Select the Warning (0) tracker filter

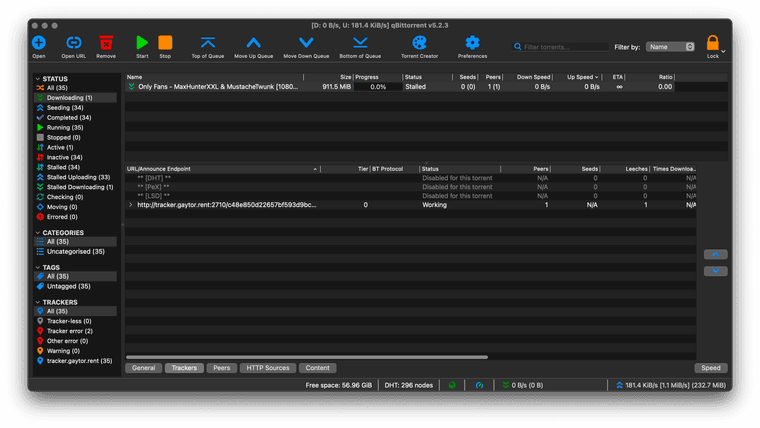coord(75,351)
